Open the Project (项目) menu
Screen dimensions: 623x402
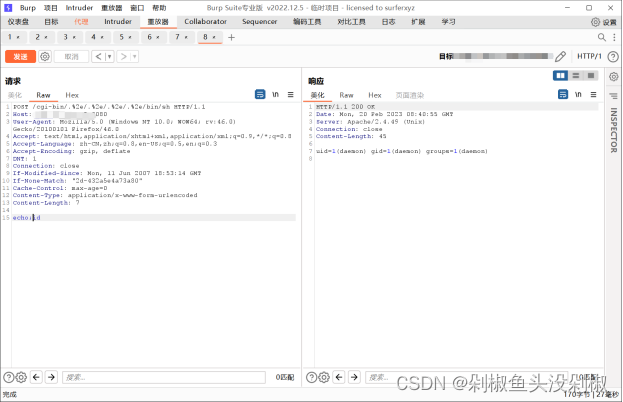pyautogui.click(x=50, y=8)
